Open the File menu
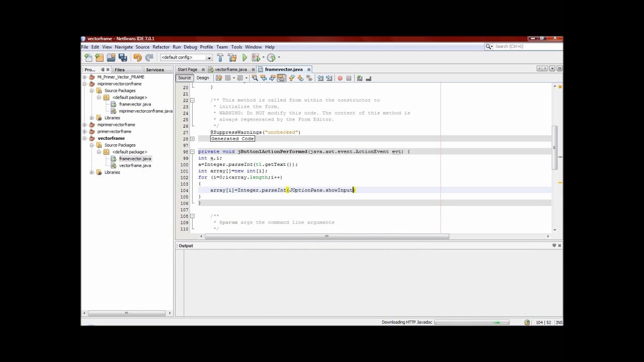This screenshot has width=644, height=362. [85, 47]
